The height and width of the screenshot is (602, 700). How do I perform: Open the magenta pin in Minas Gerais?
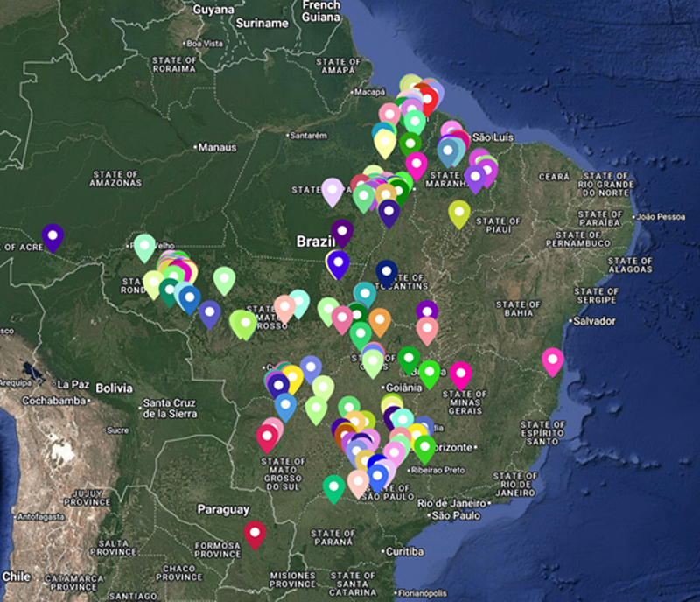tap(460, 374)
